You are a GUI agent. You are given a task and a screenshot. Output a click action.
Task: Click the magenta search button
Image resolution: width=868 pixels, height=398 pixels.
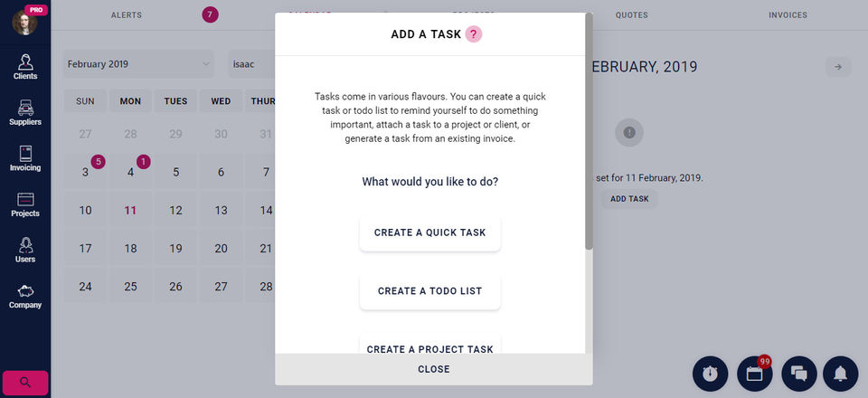pos(25,383)
